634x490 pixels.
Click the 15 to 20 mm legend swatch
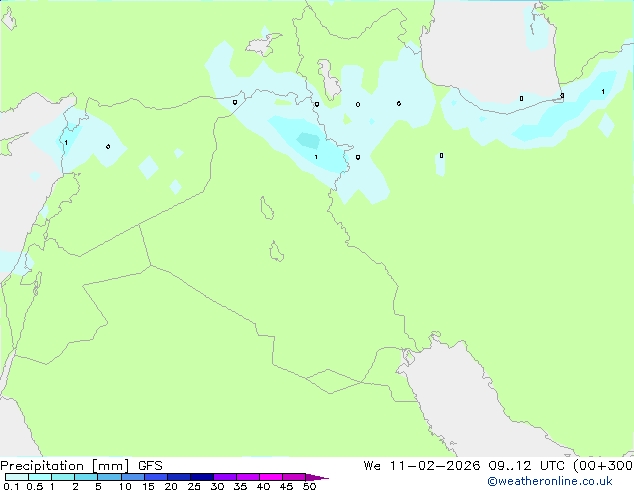click(155, 477)
